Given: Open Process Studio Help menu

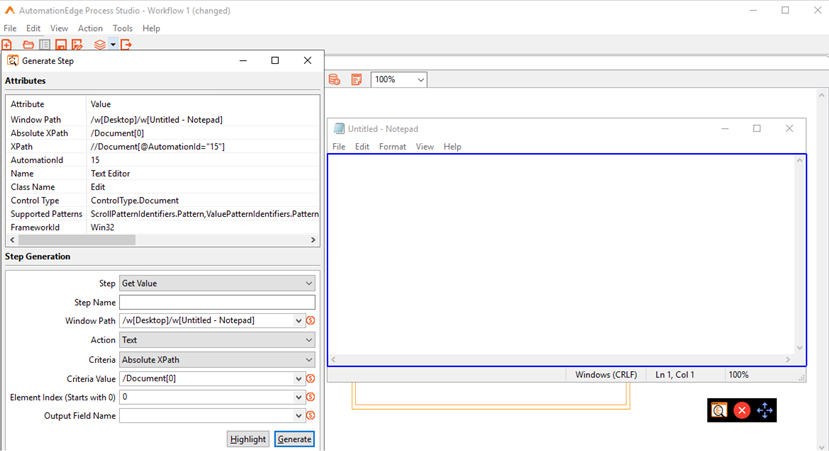Looking at the screenshot, I should (151, 29).
